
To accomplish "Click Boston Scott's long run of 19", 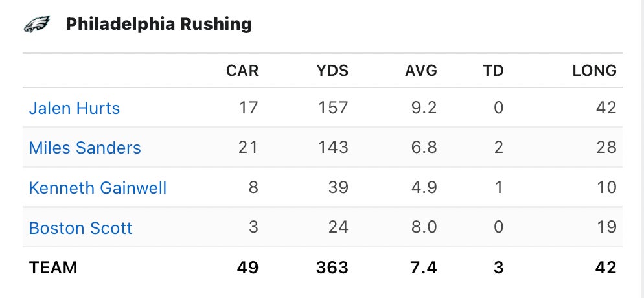I will [606, 228].
